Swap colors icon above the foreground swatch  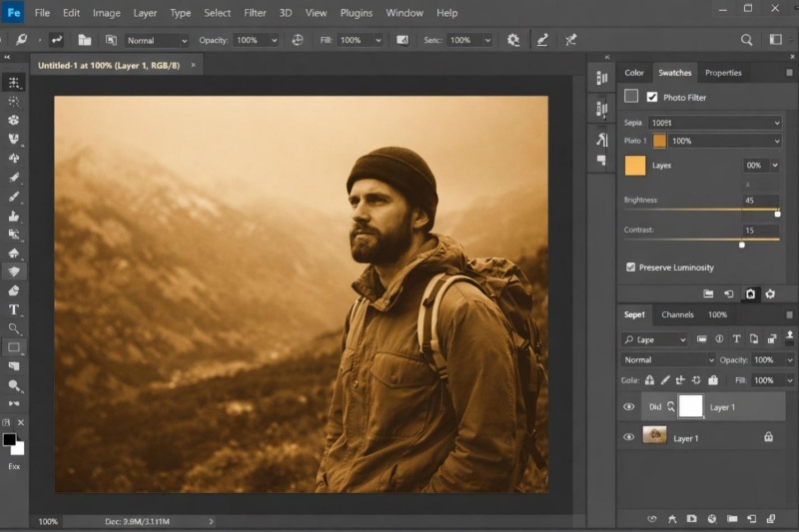[x=6, y=422]
